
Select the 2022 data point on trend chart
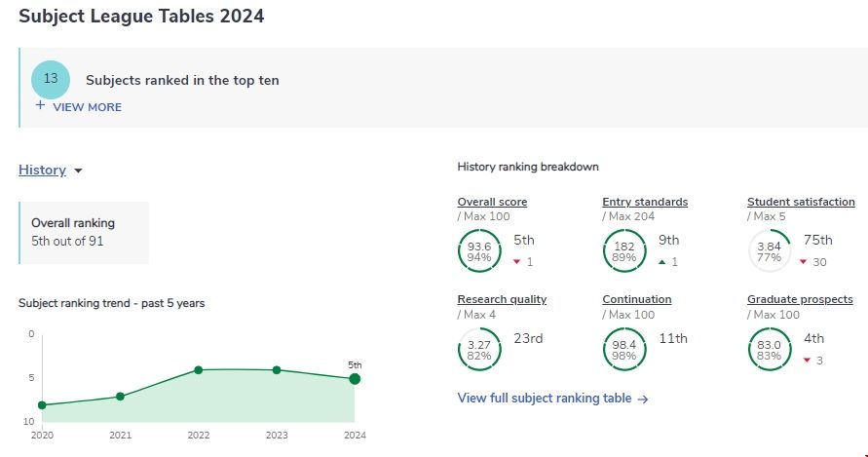pyautogui.click(x=198, y=370)
